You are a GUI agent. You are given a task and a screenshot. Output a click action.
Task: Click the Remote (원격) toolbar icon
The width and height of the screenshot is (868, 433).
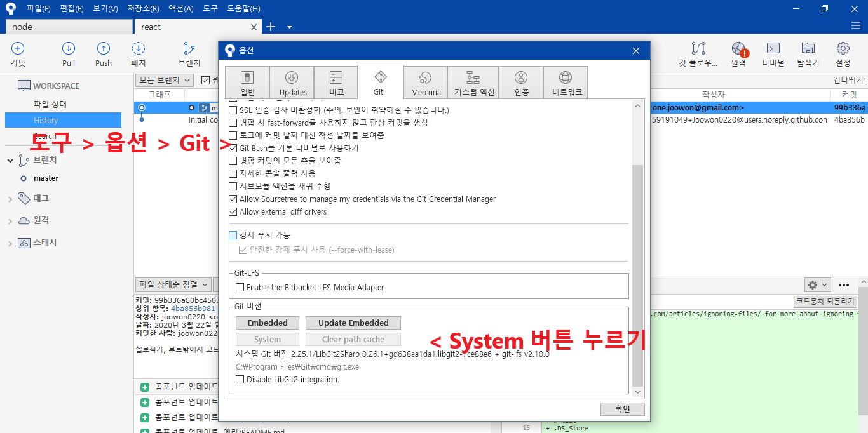coord(738,48)
